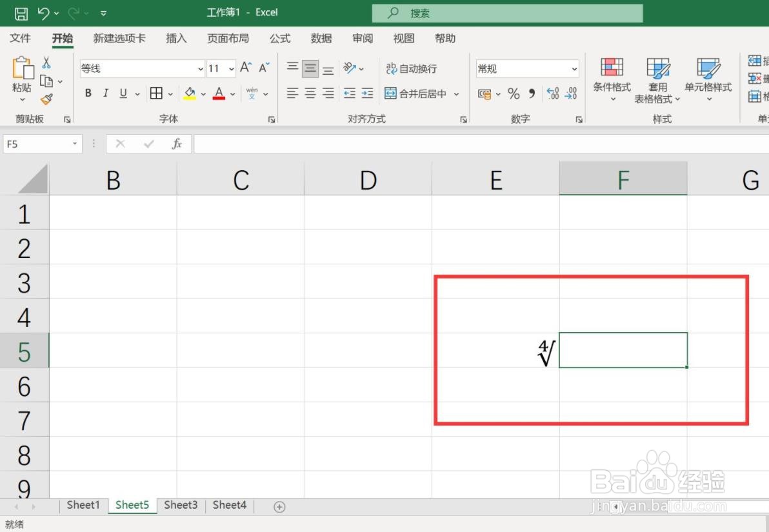The image size is (769, 532).
Task: Switch to the 新建选项卡 tab
Action: (x=119, y=38)
